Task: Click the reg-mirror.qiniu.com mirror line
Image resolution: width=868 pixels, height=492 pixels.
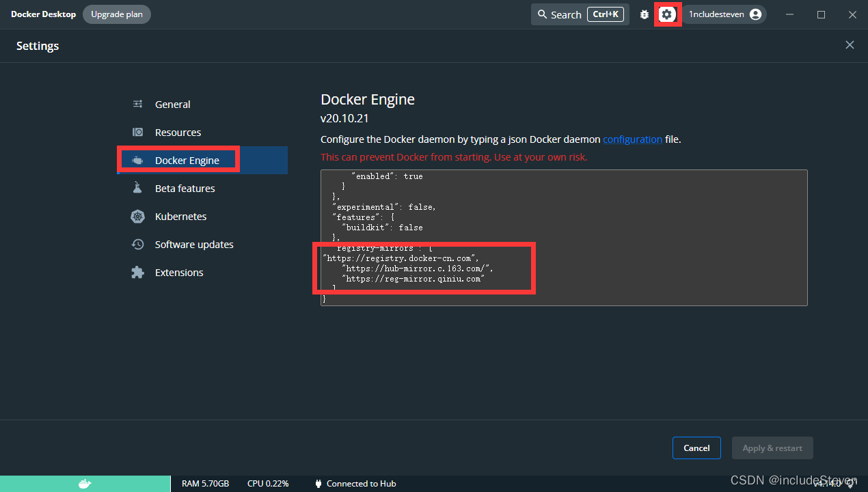Action: pyautogui.click(x=413, y=279)
